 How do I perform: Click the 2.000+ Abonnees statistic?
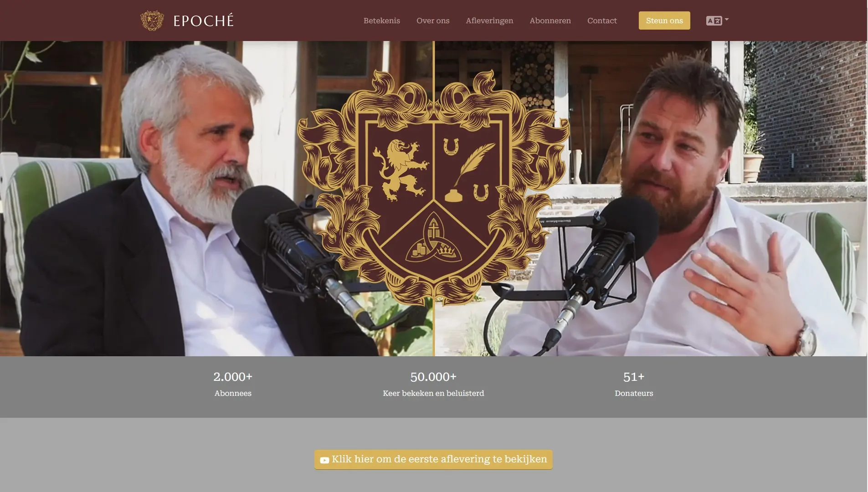(233, 384)
